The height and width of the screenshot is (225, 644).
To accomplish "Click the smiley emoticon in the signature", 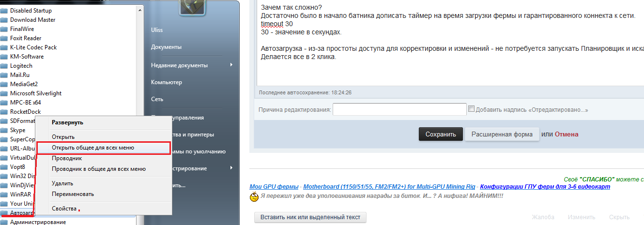I will pos(254,197).
